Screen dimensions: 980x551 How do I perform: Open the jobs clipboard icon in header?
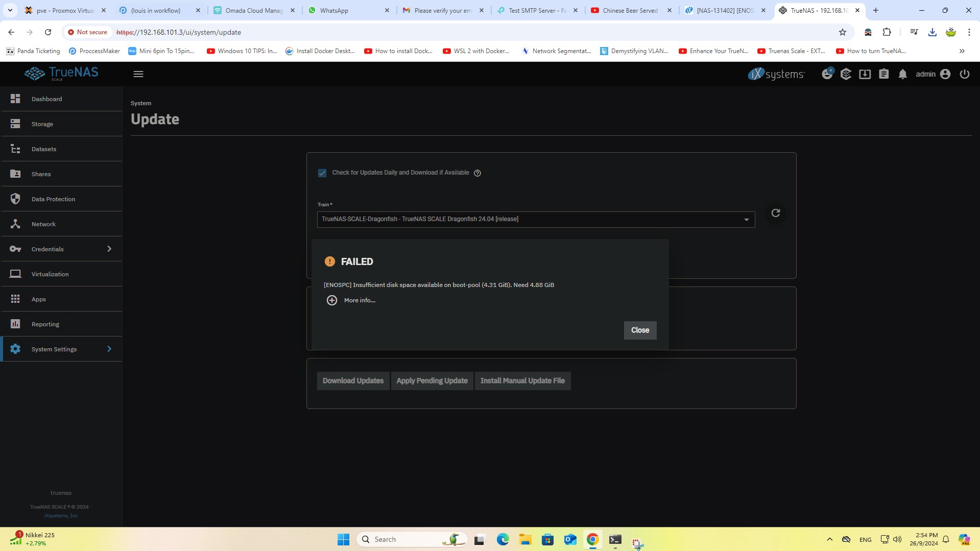(x=883, y=75)
